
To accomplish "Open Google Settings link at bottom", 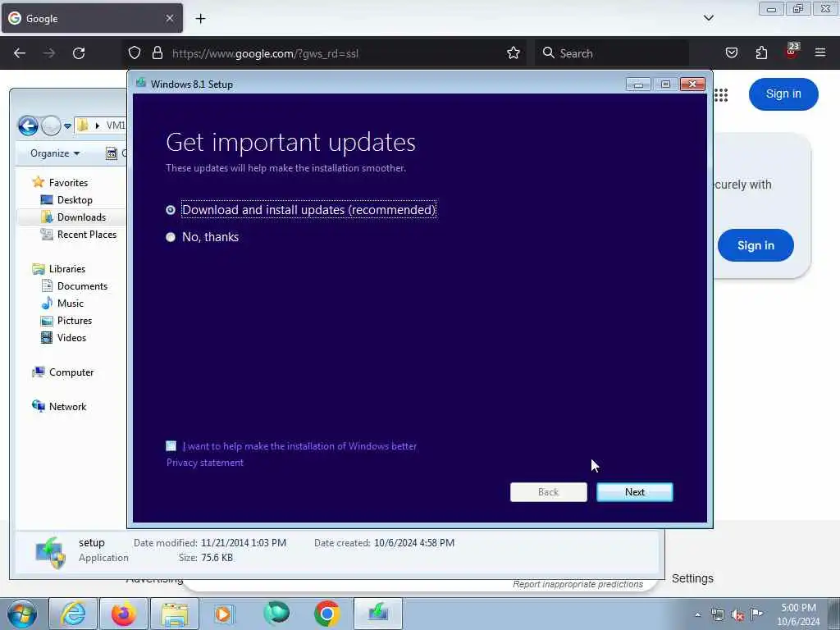I will point(692,578).
